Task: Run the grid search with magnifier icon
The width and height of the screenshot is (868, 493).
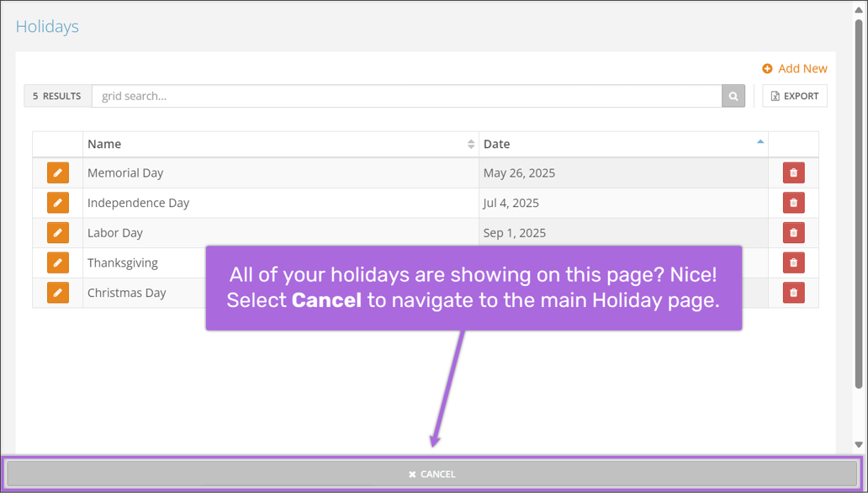Action: [x=733, y=95]
